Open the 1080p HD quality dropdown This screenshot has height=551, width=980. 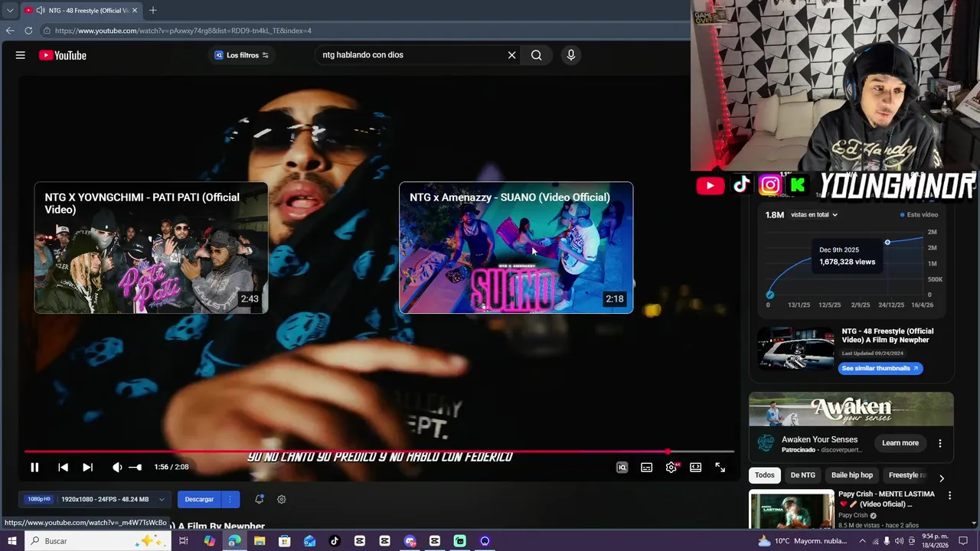(x=93, y=499)
